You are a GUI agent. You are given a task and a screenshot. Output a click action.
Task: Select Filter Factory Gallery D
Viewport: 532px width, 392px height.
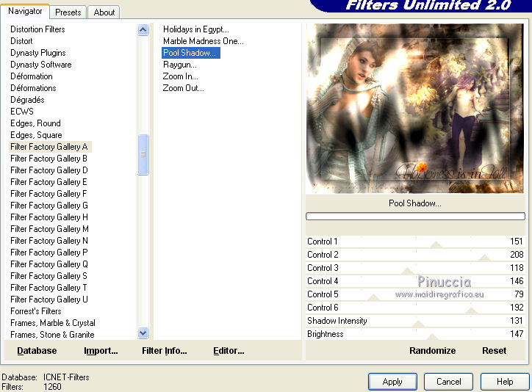pyautogui.click(x=49, y=170)
